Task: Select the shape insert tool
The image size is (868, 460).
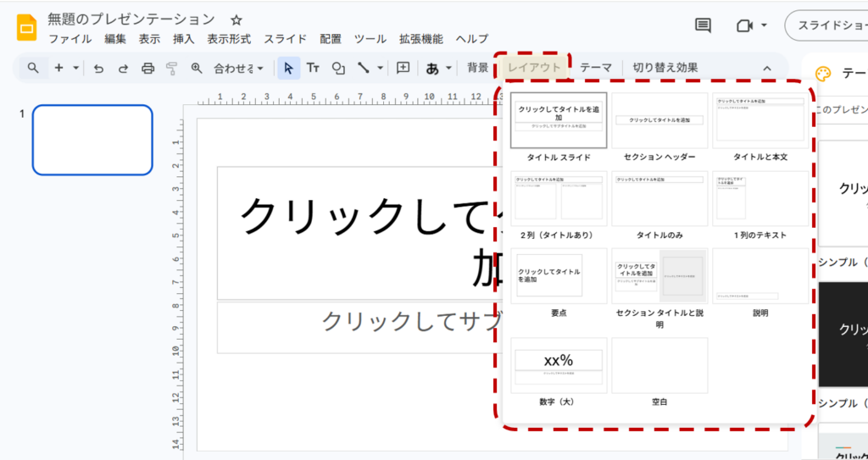Action: coord(338,68)
